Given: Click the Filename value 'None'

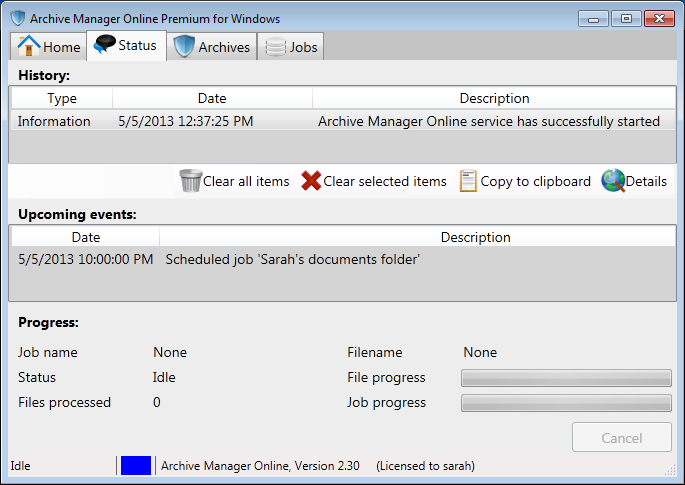Looking at the screenshot, I should (480, 352).
